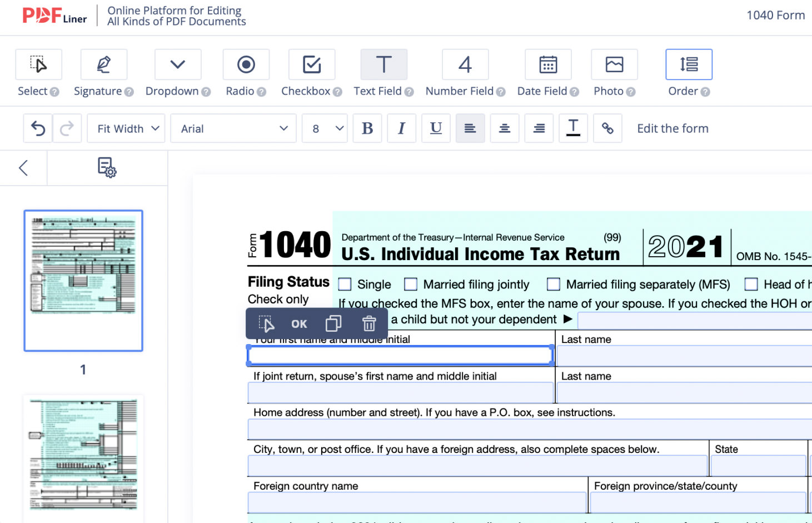This screenshot has width=812, height=523.
Task: Click the Home address input field
Action: (x=530, y=429)
